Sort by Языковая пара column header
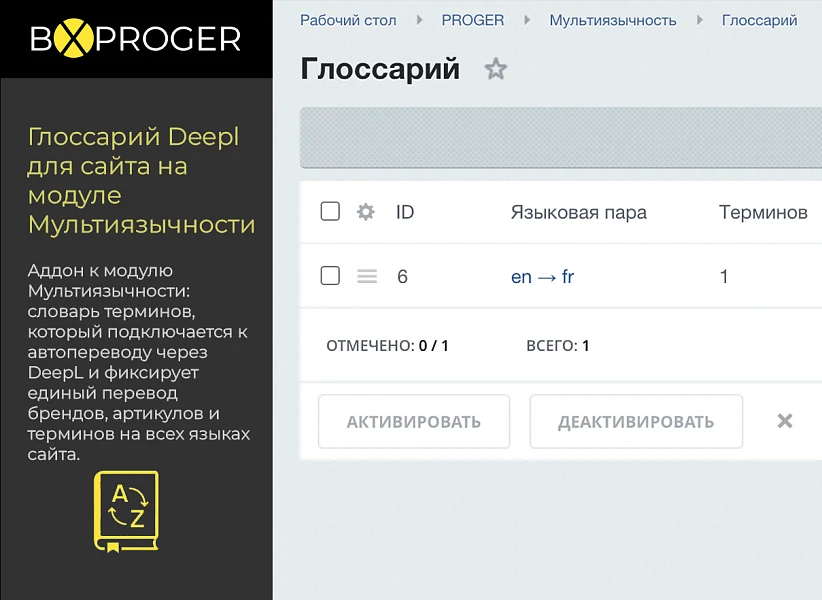822x600 pixels. 579,213
